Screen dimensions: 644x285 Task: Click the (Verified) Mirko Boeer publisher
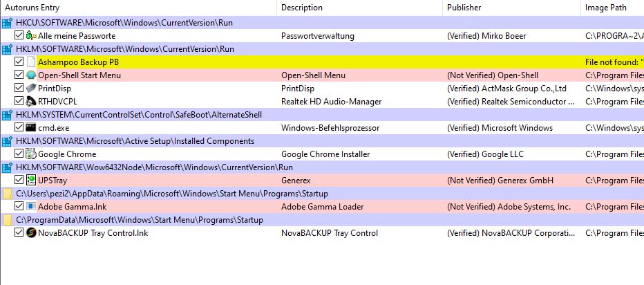pyautogui.click(x=486, y=36)
